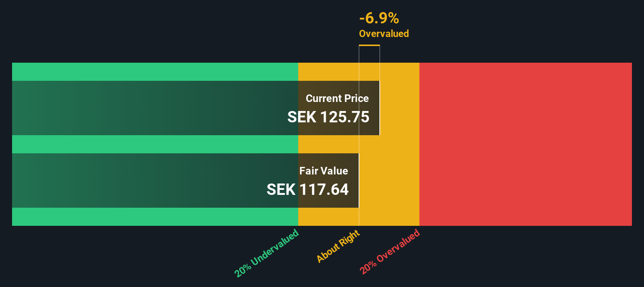644x287 pixels.
Task: Click the yellow zone right of the Current Price bar
Action: tap(399, 108)
